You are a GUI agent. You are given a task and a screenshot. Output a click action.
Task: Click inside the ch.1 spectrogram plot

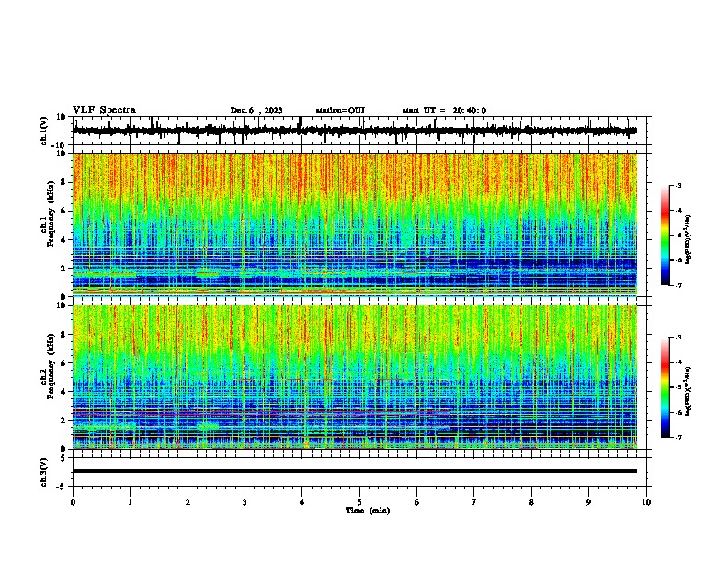point(355,224)
